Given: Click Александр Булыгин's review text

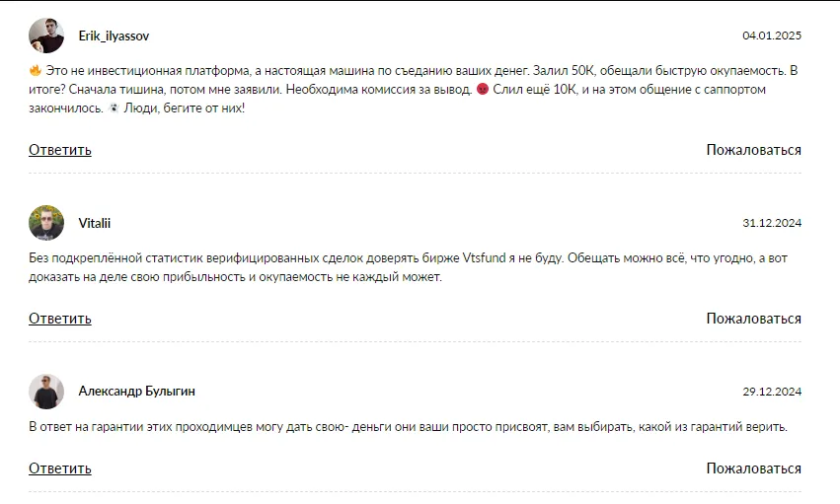Looking at the screenshot, I should (408, 426).
